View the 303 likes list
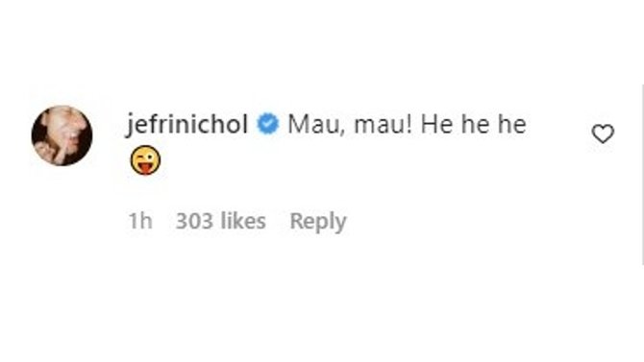This screenshot has height=362, width=644. [220, 221]
